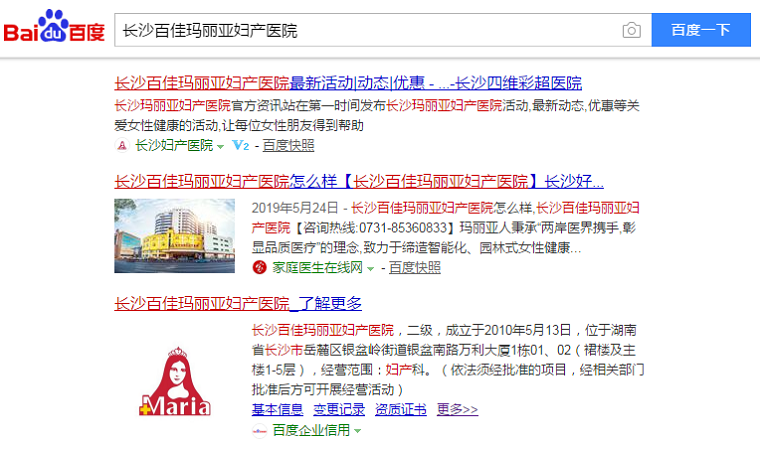Open camera image search in the search box

(x=631, y=31)
